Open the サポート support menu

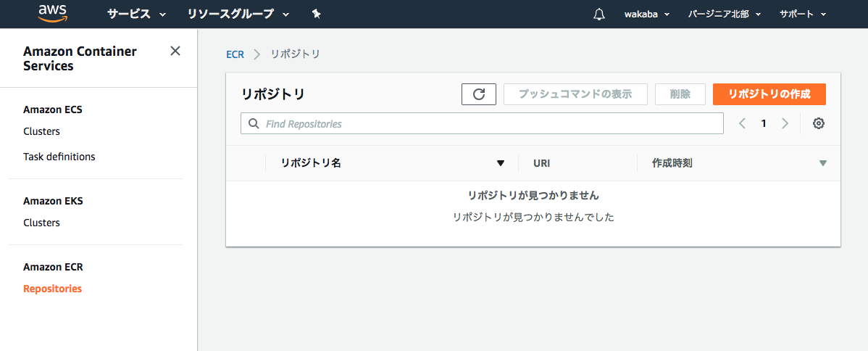click(x=803, y=15)
